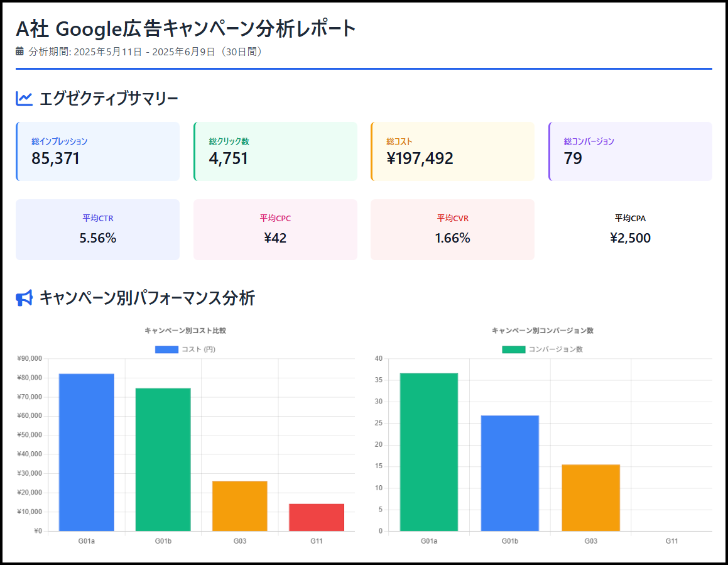The image size is (728, 565).
Task: Click the 平均CPA value ¥2,500
Action: pyautogui.click(x=630, y=238)
